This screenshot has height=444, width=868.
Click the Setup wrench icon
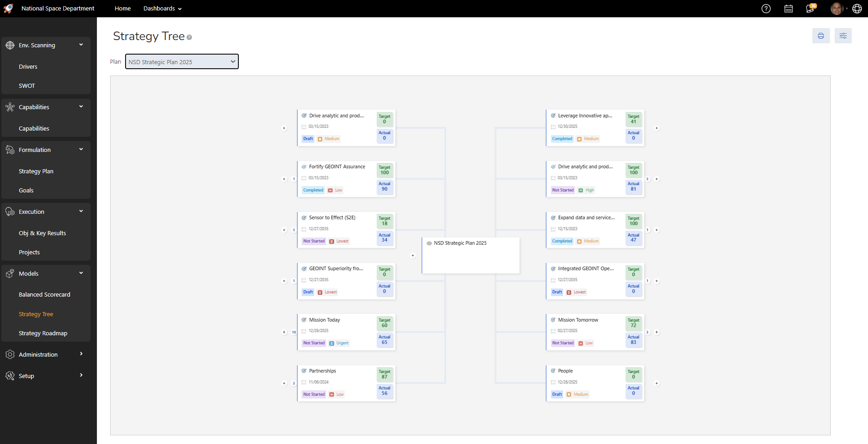[x=10, y=375]
